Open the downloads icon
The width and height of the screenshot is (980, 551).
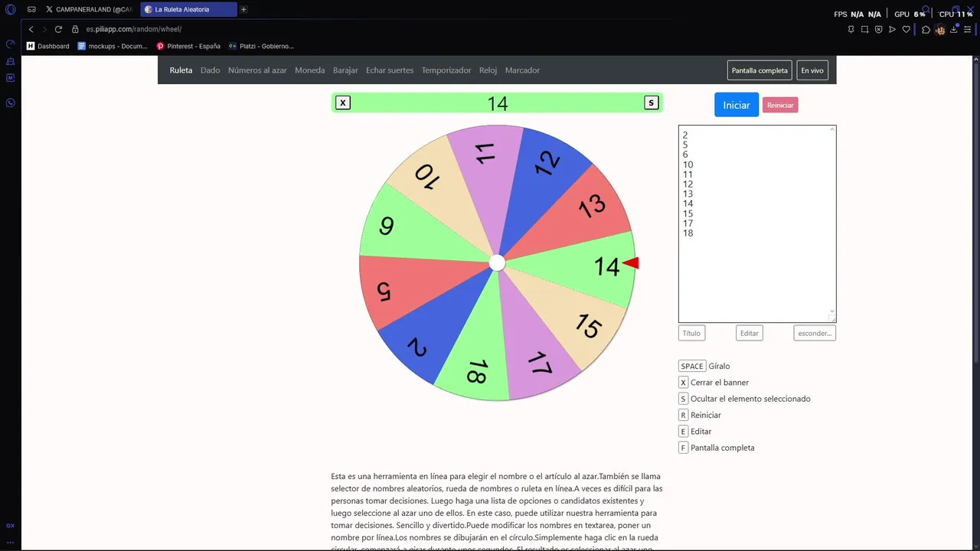[x=955, y=29]
